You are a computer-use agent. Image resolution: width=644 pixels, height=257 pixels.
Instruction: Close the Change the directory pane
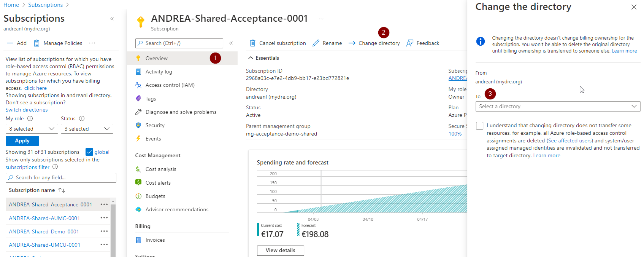click(x=634, y=7)
